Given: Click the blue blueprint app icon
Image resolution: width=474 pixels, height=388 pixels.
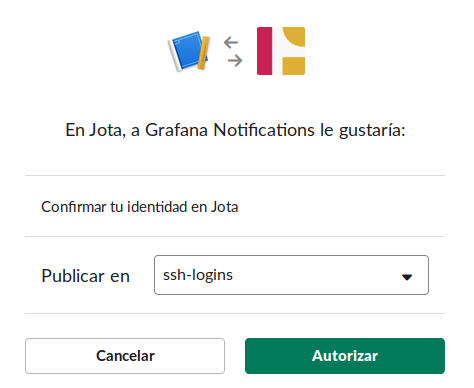Looking at the screenshot, I should tap(189, 51).
